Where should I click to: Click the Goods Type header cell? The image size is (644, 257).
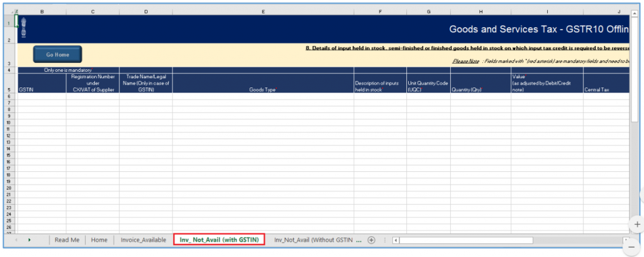click(x=264, y=83)
